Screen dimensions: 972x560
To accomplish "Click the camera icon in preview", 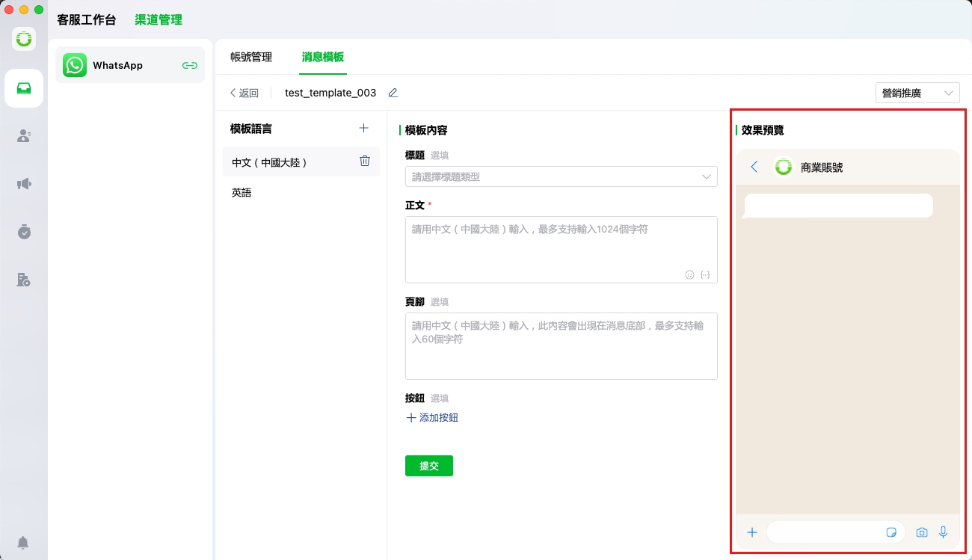I will point(922,532).
